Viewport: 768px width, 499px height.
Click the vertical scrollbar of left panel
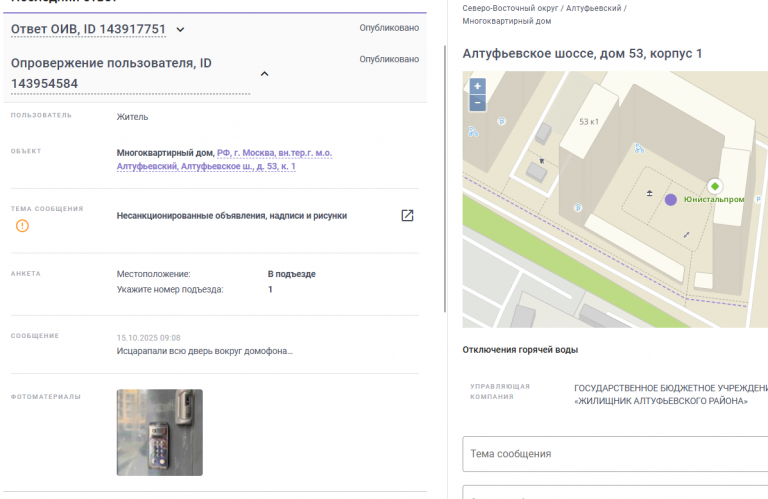coord(445,179)
